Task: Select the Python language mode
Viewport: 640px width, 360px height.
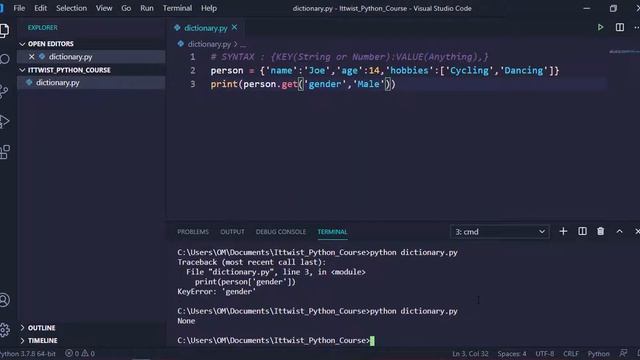Action: [598, 354]
